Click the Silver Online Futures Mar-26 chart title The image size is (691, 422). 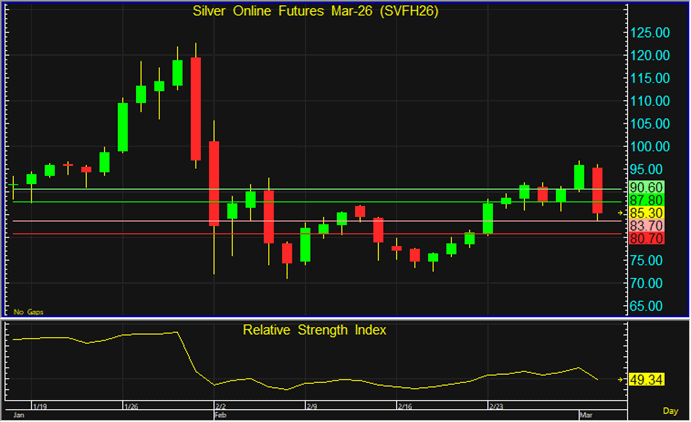[314, 12]
